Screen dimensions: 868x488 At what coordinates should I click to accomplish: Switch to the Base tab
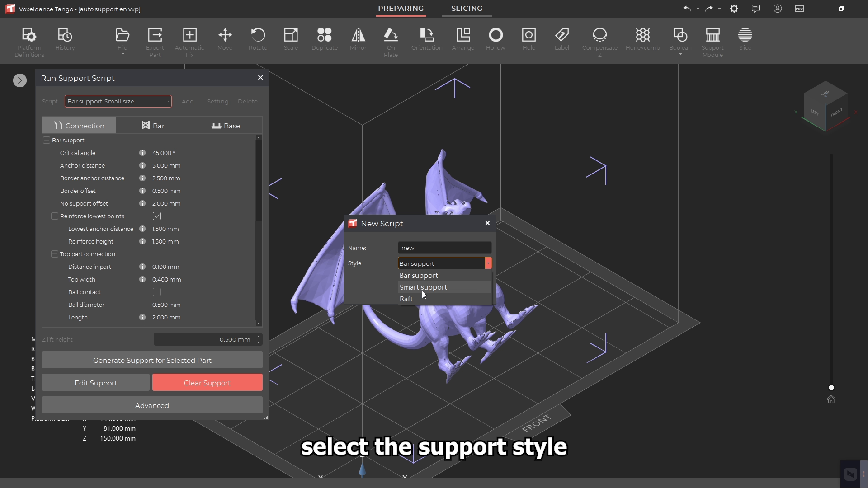pos(226,126)
